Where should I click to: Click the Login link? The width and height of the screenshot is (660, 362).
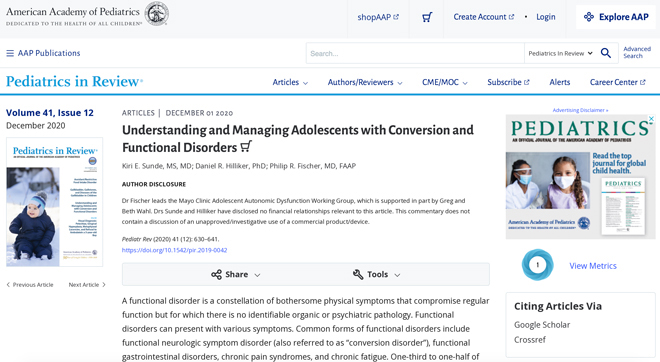pos(546,17)
